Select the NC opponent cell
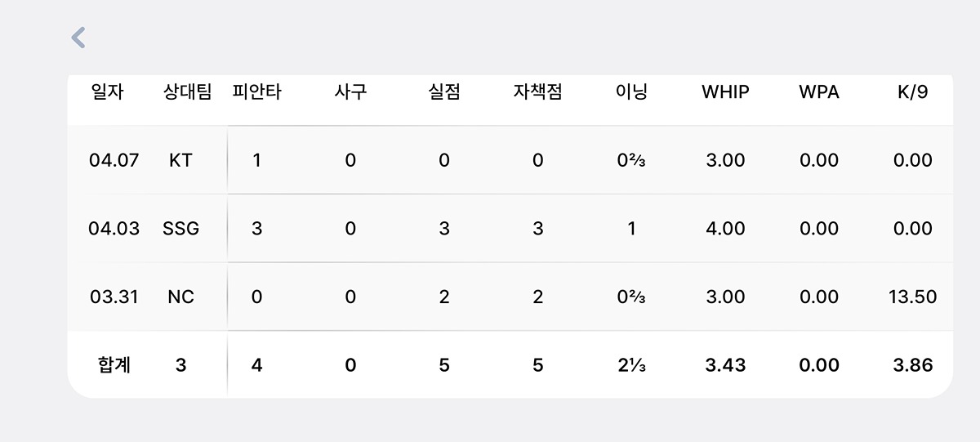The height and width of the screenshot is (442, 980). coord(180,297)
